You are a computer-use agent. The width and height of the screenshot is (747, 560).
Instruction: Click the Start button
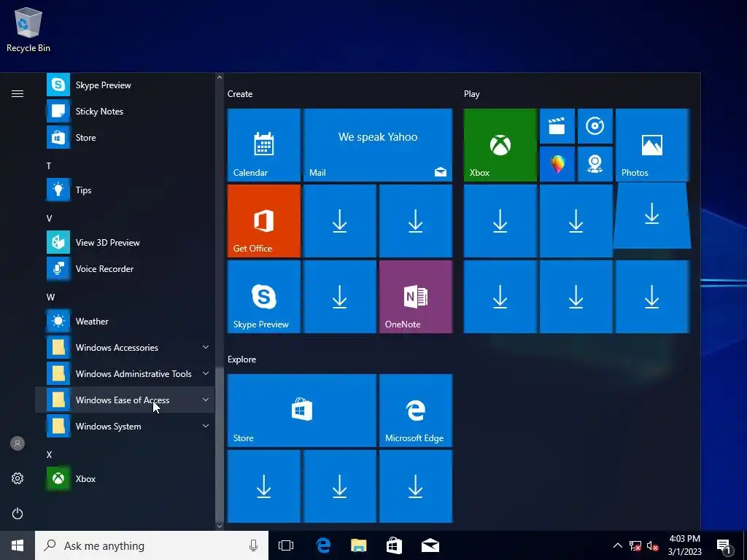pos(18,545)
